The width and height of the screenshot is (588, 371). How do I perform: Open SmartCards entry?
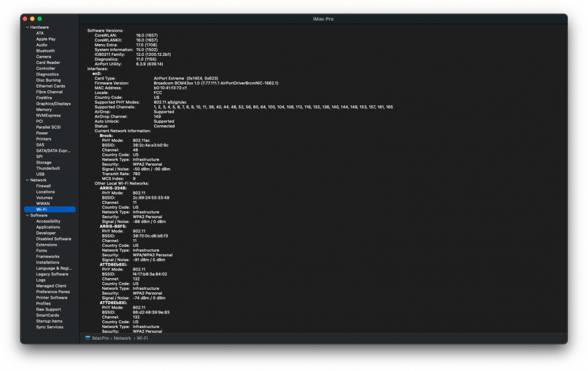pos(48,315)
